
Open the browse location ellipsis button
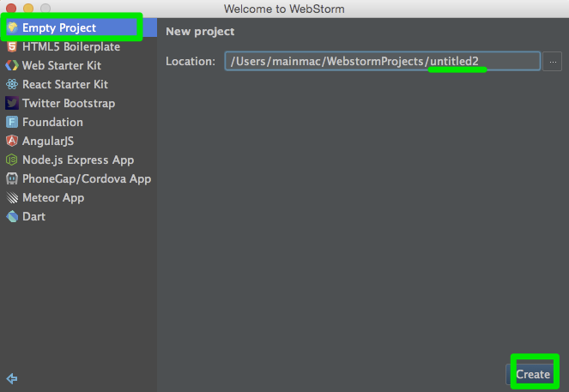[553, 61]
